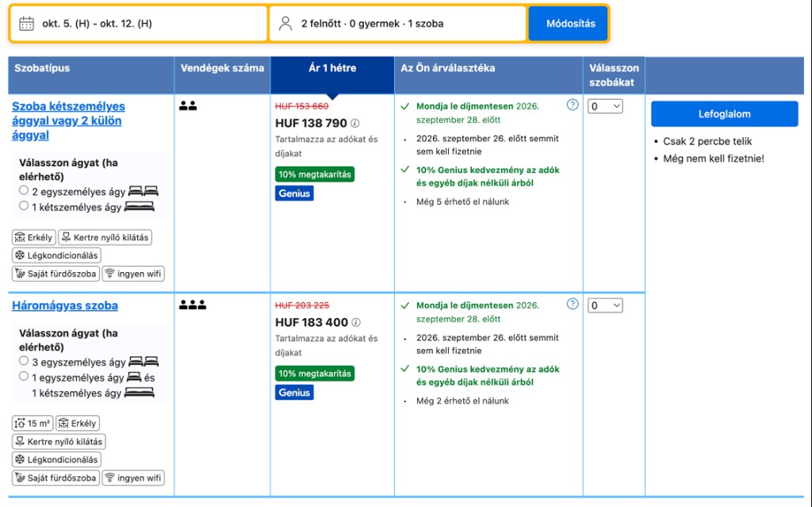Click Légkondicionálás tag in double room row
The image size is (812, 507).
tap(56, 255)
